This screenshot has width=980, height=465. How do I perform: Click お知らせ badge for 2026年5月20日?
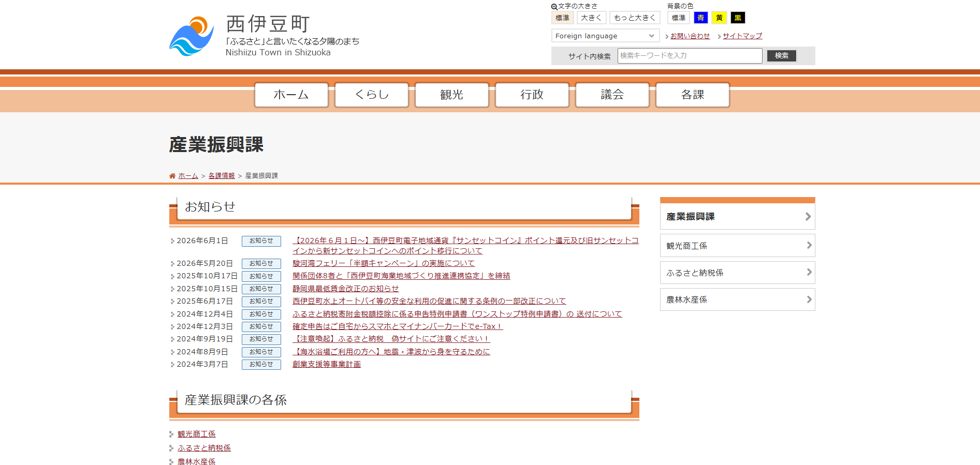coord(261,264)
